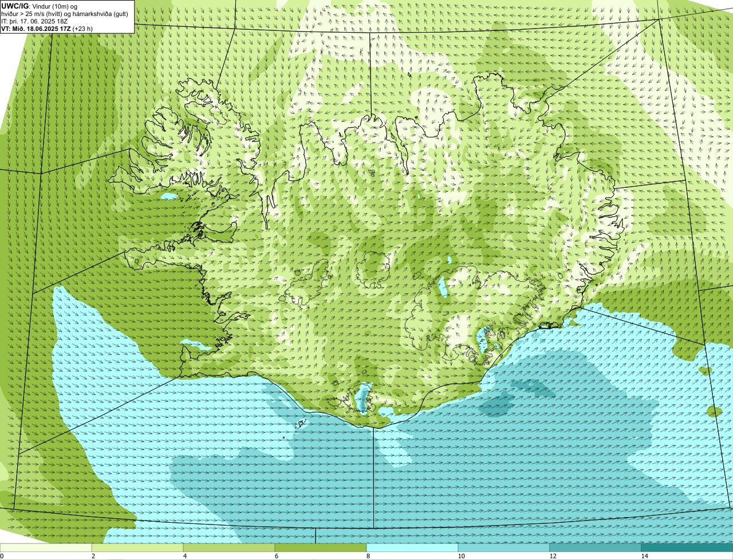Pick the 10–12 m/s turquoise legend color
The image size is (733, 560).
[x=504, y=547]
